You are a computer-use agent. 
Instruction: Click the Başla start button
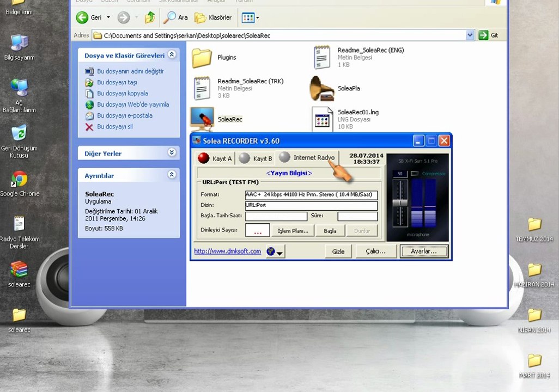pyautogui.click(x=330, y=231)
